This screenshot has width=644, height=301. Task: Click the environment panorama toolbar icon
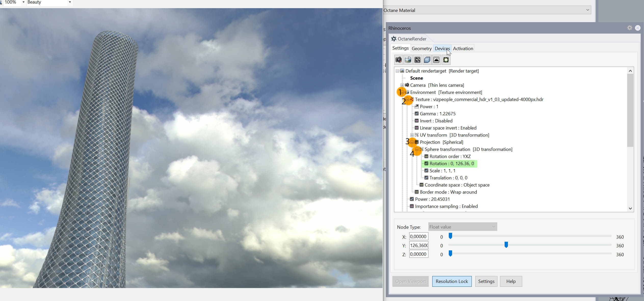click(x=408, y=60)
